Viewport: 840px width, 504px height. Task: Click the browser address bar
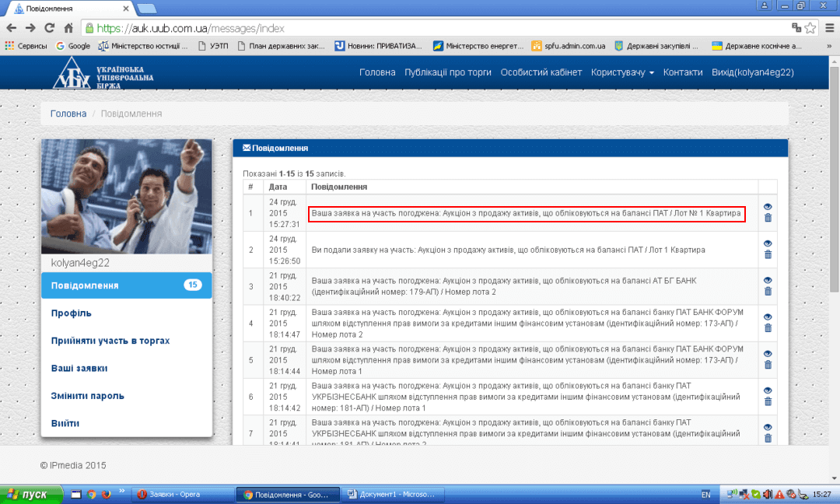(436, 28)
